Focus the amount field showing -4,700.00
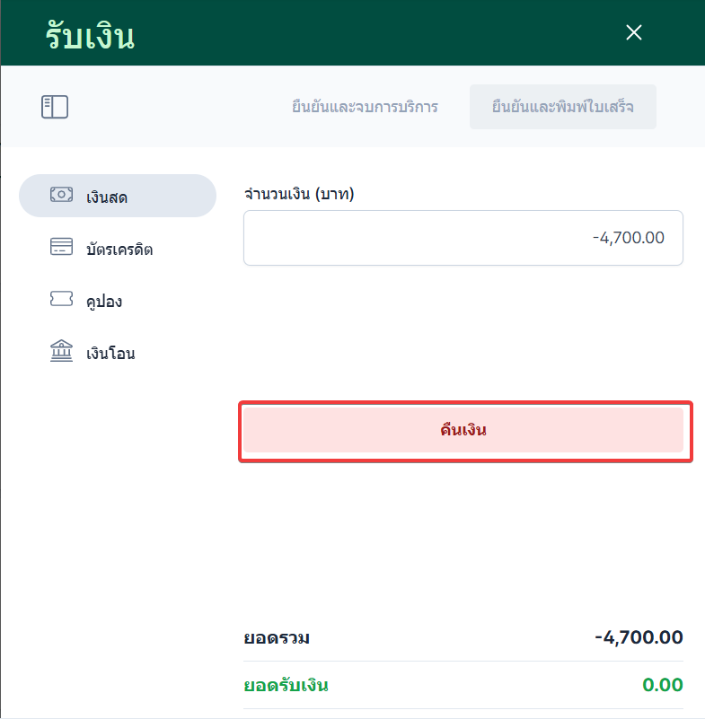Screen dimensions: 705x728 click(463, 238)
